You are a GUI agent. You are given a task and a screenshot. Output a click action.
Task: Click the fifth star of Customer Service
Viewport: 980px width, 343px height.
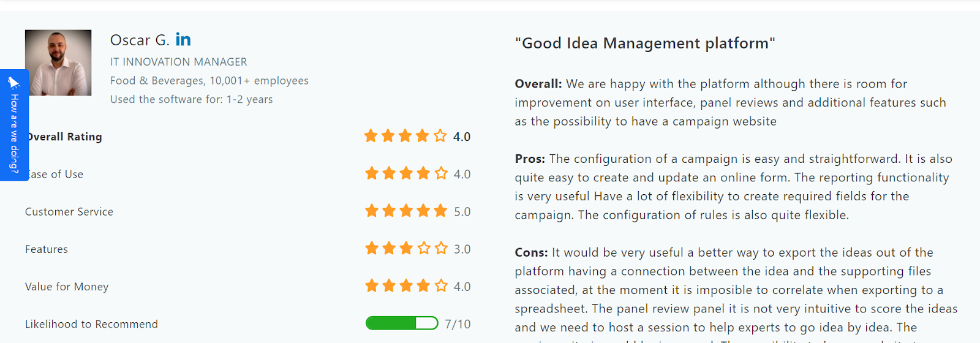click(x=440, y=211)
